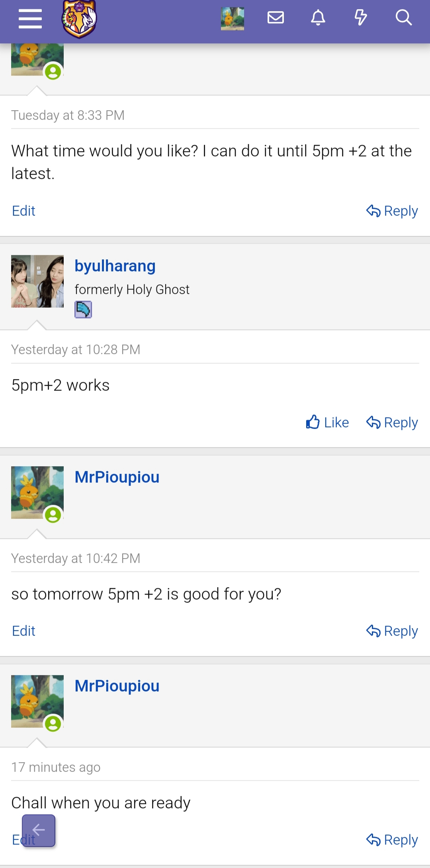Open the conversations envelope icon

coord(276,18)
